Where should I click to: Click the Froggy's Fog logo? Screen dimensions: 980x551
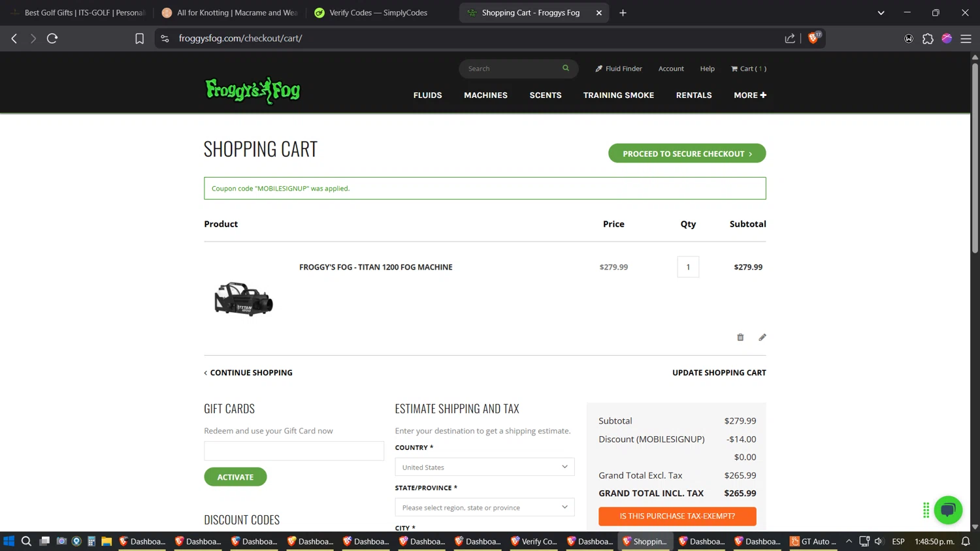coord(253,91)
